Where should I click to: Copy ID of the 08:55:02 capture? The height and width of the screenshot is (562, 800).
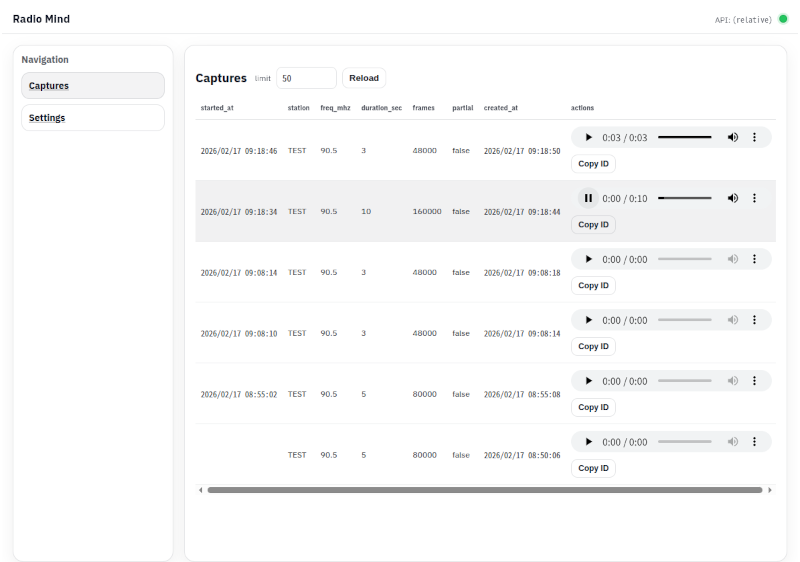tap(593, 407)
